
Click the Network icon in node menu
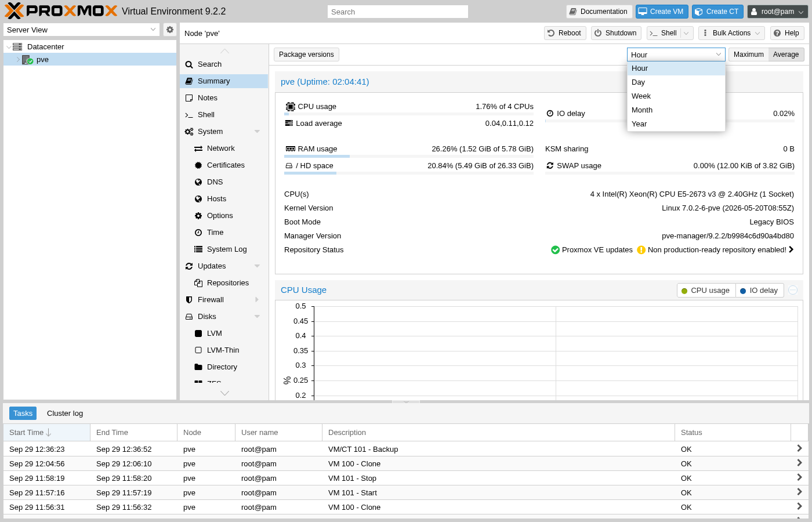[x=198, y=148]
